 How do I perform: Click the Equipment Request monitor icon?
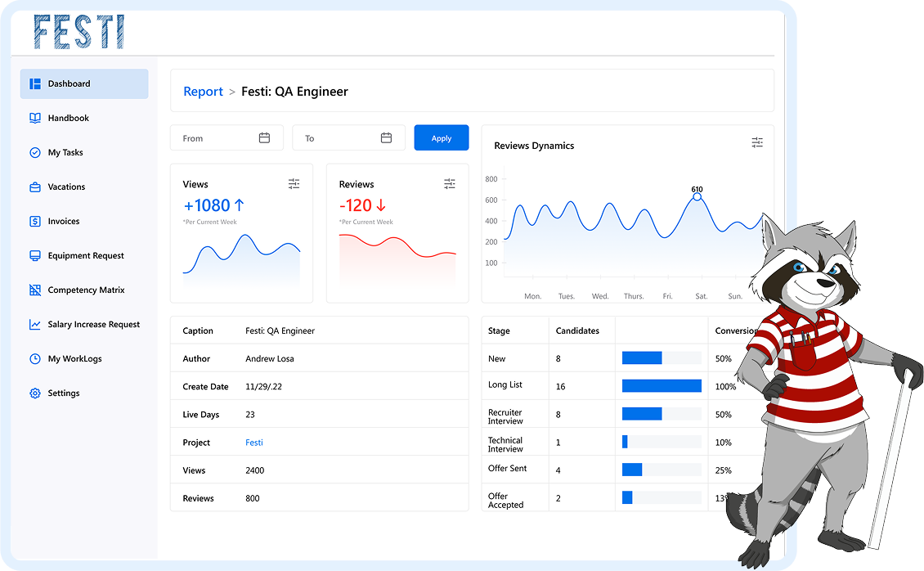(35, 256)
